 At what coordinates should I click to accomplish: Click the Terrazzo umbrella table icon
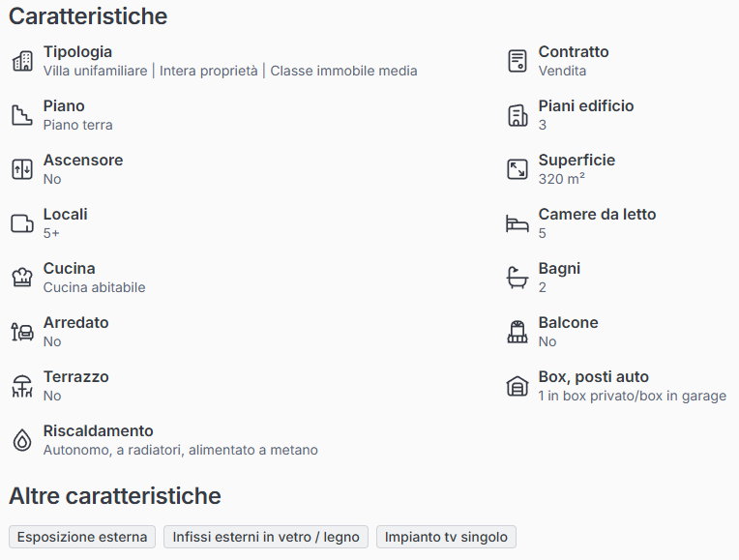point(22,386)
